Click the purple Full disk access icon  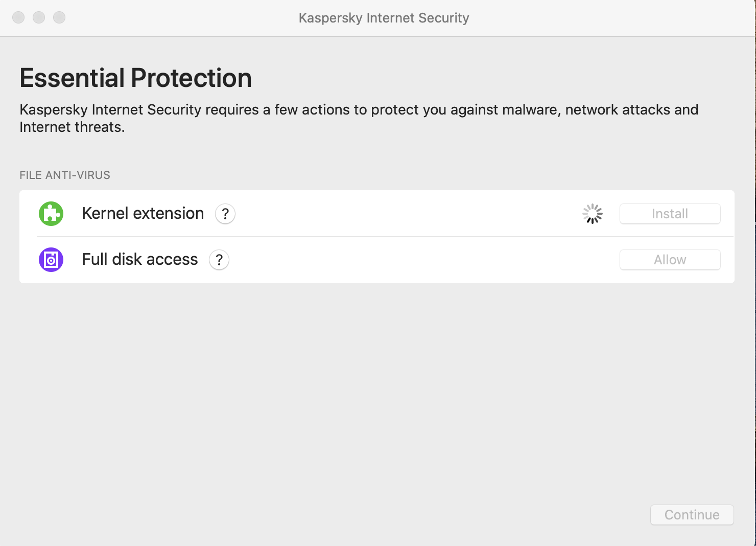point(51,260)
